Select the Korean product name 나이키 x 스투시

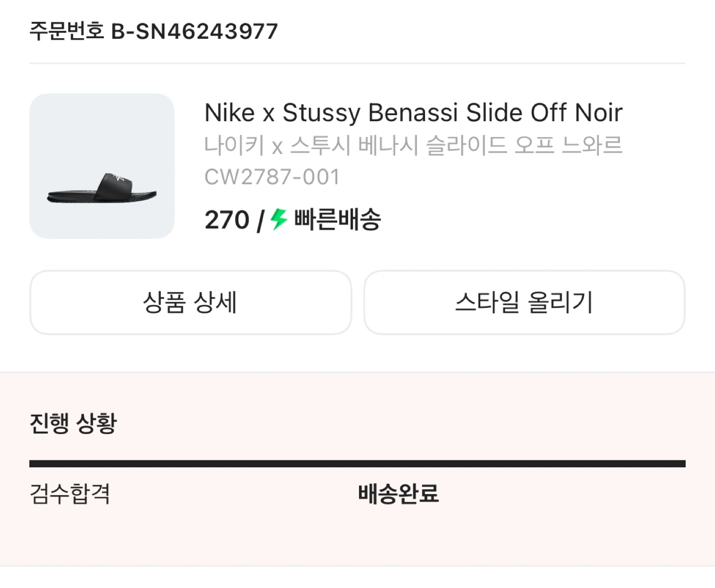click(x=277, y=146)
